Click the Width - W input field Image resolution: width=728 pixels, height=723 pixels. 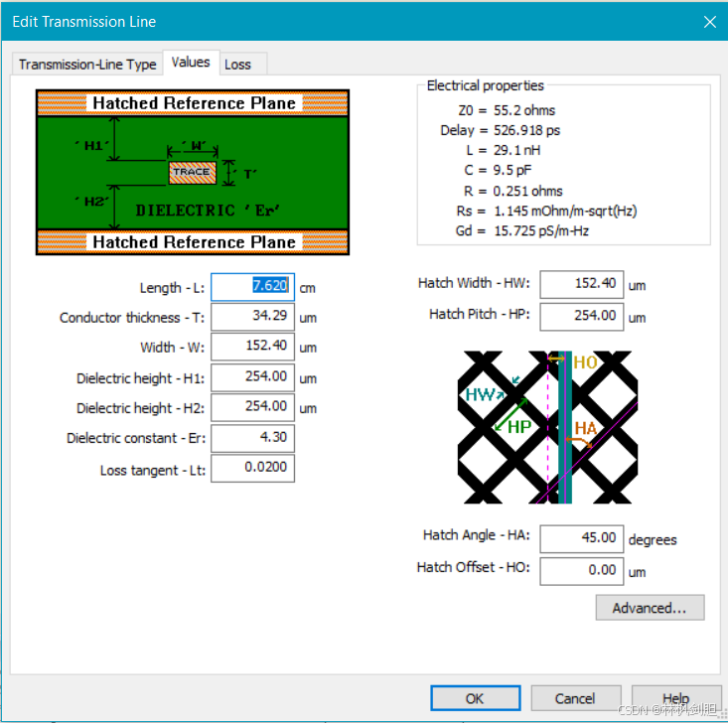pos(252,347)
